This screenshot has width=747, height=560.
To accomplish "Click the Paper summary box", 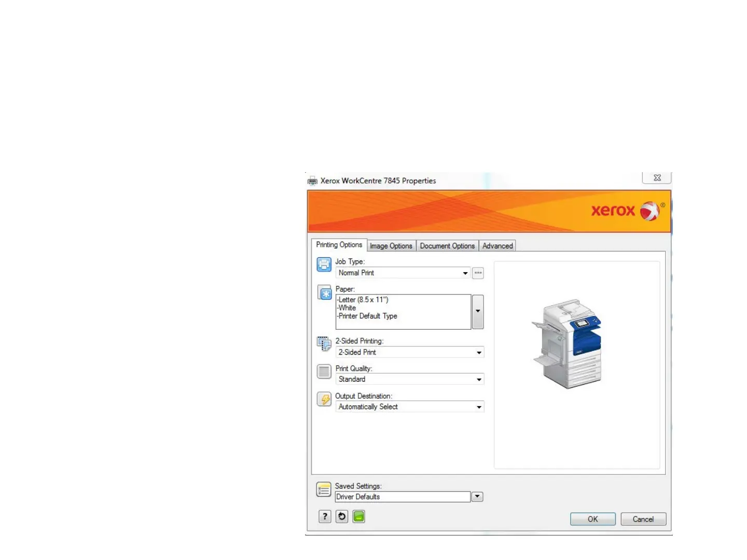I will click(403, 312).
